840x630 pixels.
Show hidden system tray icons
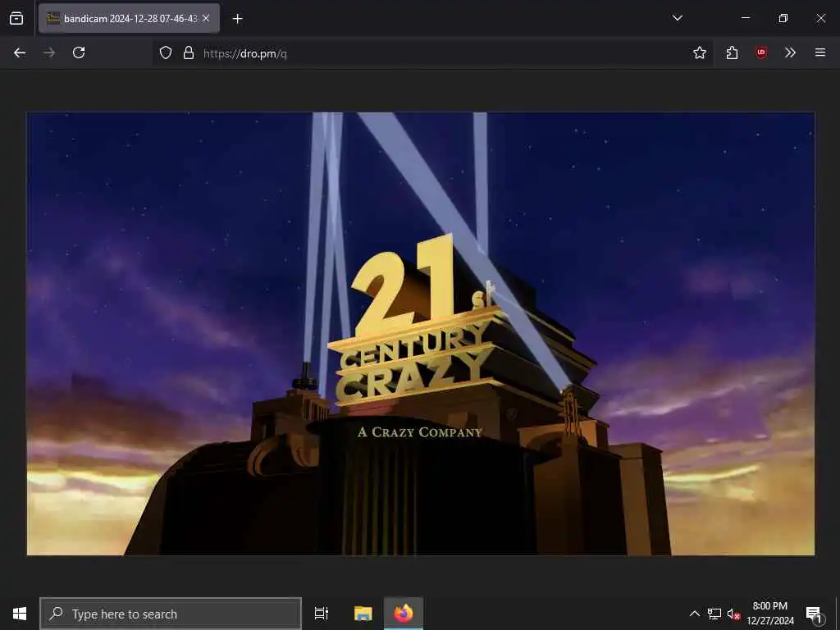point(694,614)
